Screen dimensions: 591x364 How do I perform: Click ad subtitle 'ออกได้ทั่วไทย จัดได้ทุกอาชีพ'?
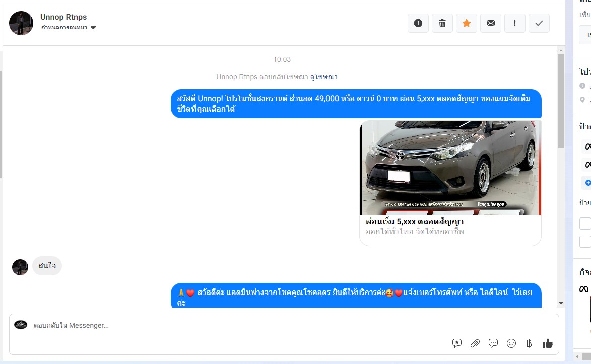tap(415, 232)
